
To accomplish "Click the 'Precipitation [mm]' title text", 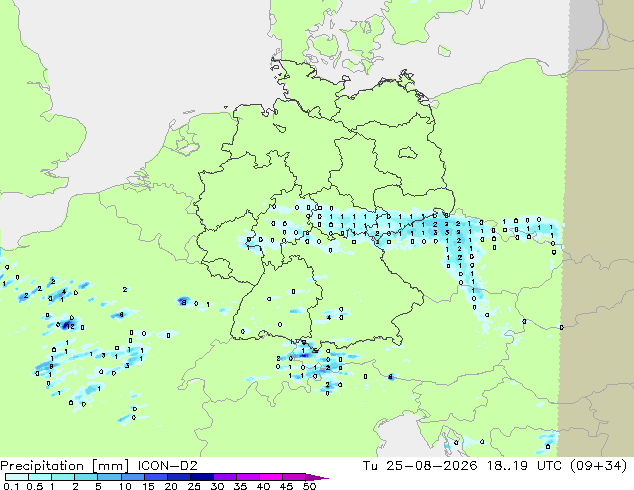I will point(65,466).
